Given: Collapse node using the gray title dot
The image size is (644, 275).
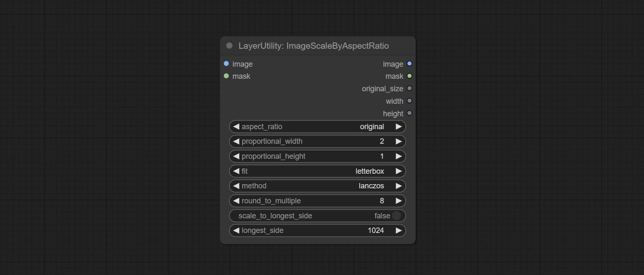Looking at the screenshot, I should coord(229,46).
